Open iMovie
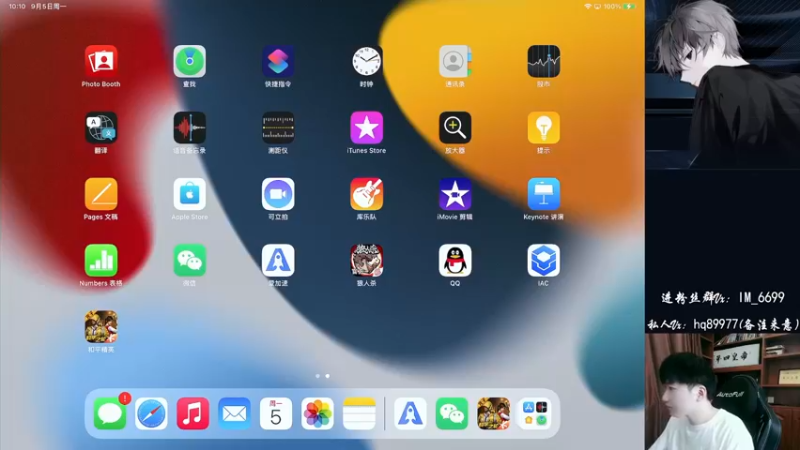The height and width of the screenshot is (450, 800). tap(455, 194)
